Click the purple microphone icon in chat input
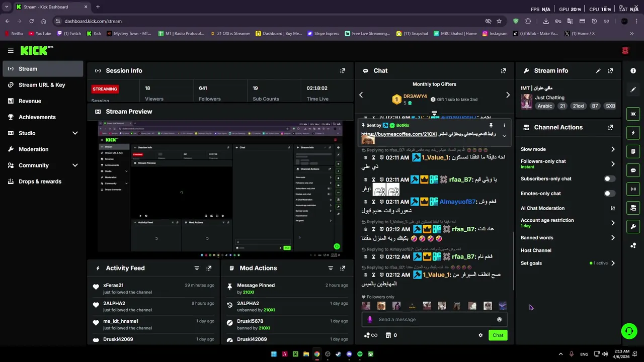The image size is (644, 362). (x=370, y=319)
